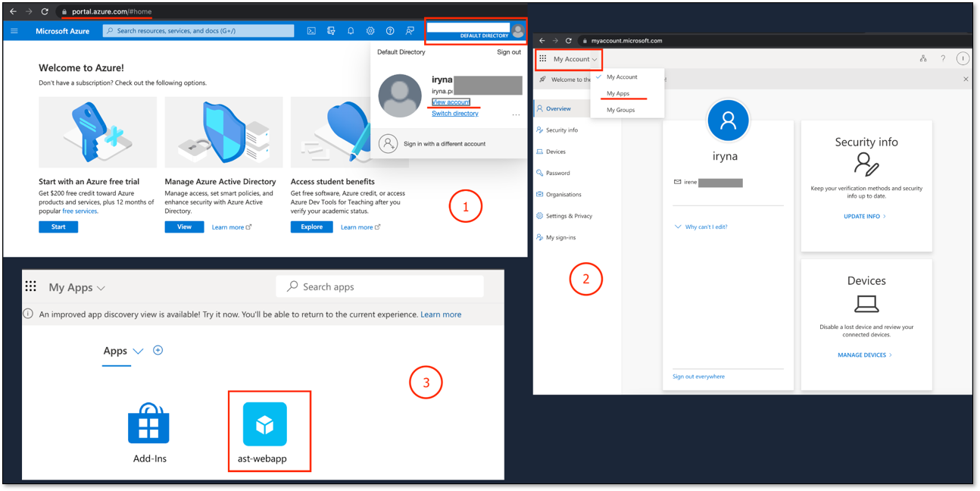Open Devices in the sidebar
Viewport: 980px width, 491px height.
click(x=551, y=152)
